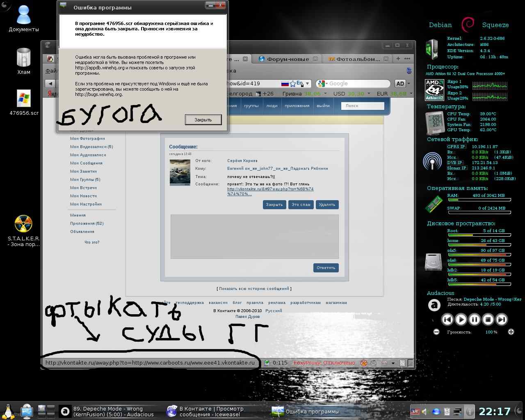Open the tab list overflow button
The width and height of the screenshot is (525, 420).
407,59
